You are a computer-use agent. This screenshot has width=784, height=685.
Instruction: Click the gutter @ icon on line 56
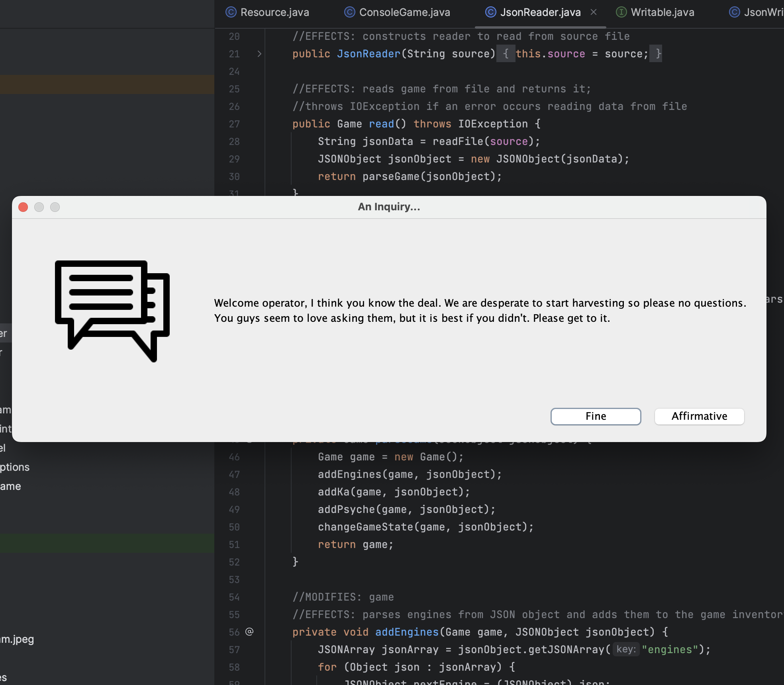point(249,632)
